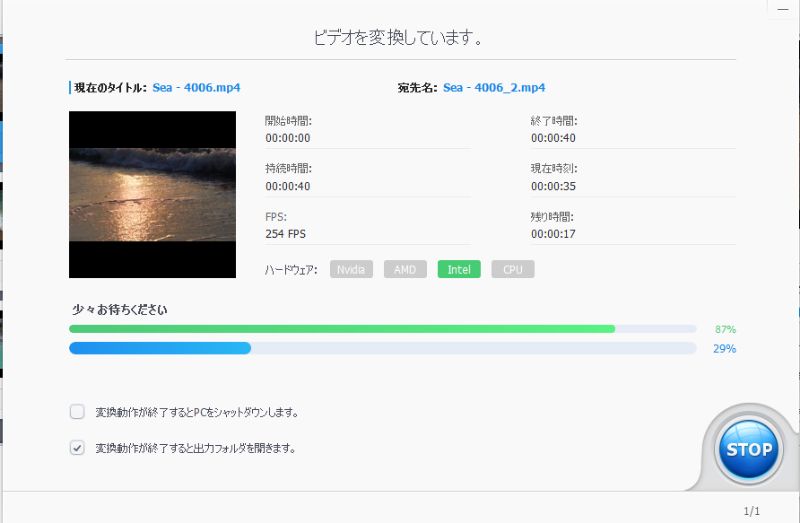Uncheck open output folder after conversion
800x523 pixels.
point(77,448)
